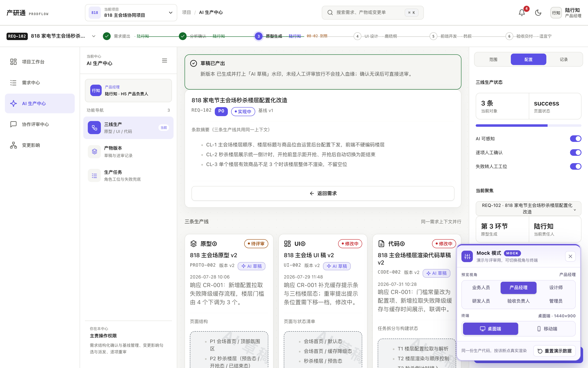The width and height of the screenshot is (588, 368).
Task: Click the P0 priority badge
Action: pyautogui.click(x=221, y=111)
